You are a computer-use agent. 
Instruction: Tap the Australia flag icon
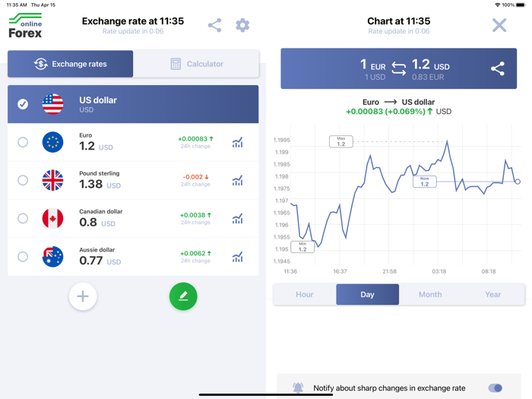[x=52, y=257]
